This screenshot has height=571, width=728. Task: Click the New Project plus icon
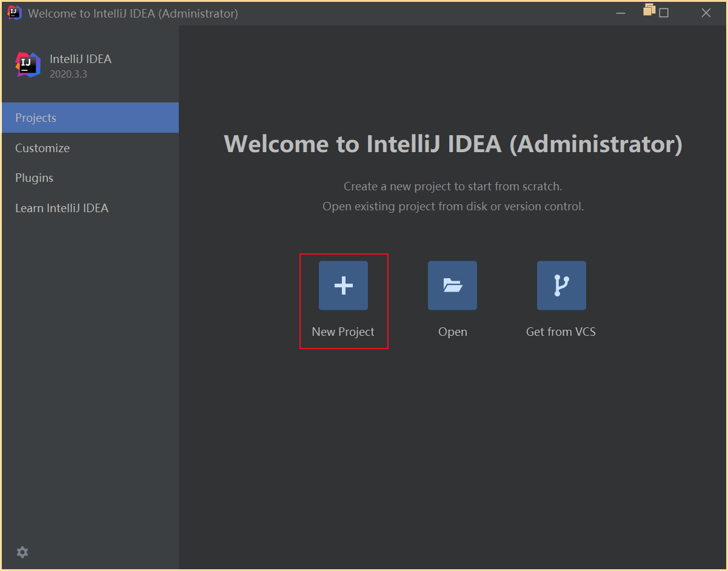click(x=343, y=285)
